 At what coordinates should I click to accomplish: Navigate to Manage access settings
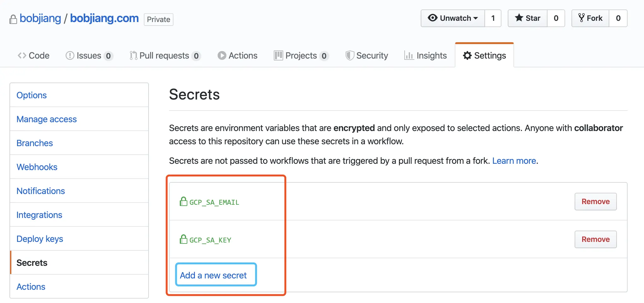(46, 119)
